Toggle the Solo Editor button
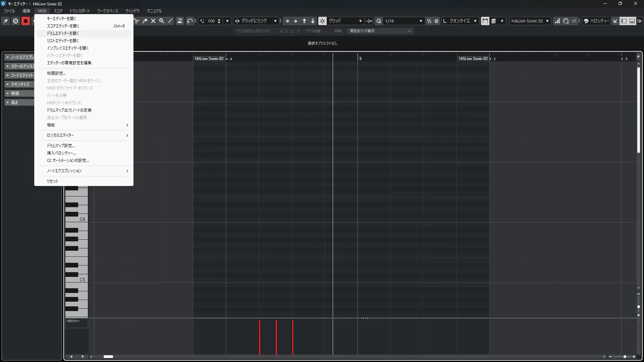The width and height of the screenshot is (644, 362). tap(15, 21)
